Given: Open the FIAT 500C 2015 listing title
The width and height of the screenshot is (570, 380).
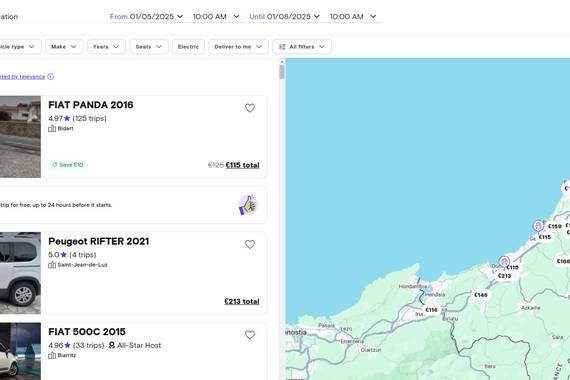Looking at the screenshot, I should pos(87,332).
